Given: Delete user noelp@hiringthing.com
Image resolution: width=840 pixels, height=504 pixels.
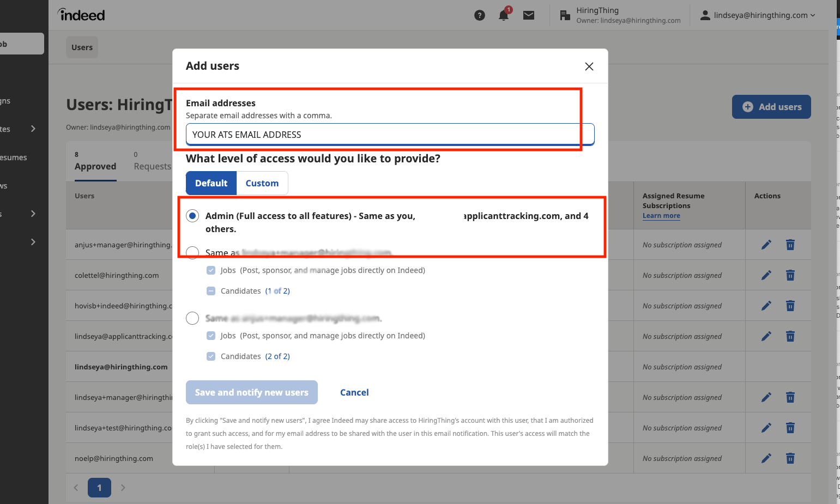Looking at the screenshot, I should 790,458.
